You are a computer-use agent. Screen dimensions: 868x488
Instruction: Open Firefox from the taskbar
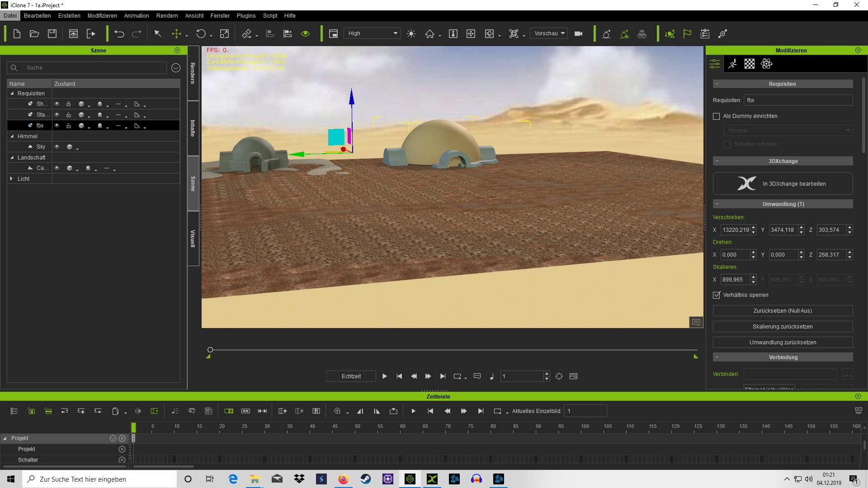[343, 479]
